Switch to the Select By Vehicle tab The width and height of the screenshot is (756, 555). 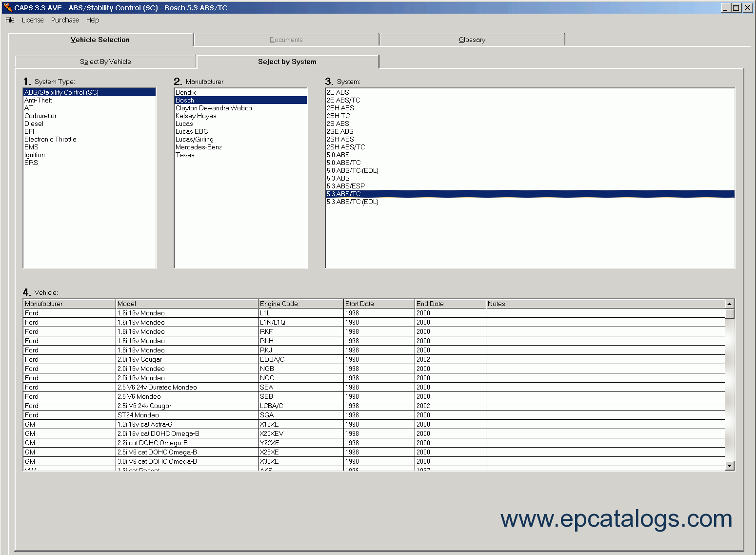click(x=105, y=62)
